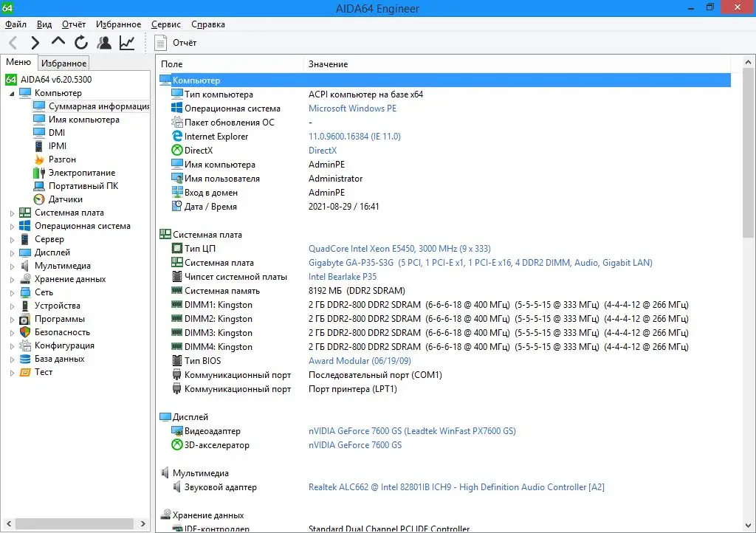Click the AIDA64 v6.20.5300 root icon
Viewport: 756px width, 533px height.
coord(10,80)
